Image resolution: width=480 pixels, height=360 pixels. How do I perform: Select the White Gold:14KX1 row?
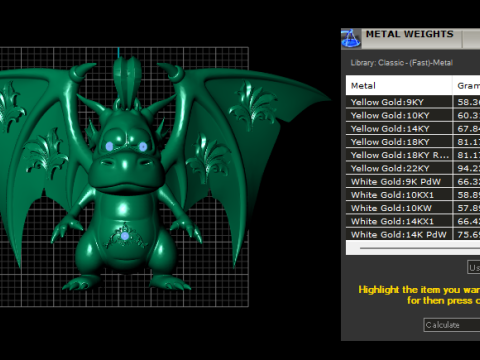pos(413,221)
